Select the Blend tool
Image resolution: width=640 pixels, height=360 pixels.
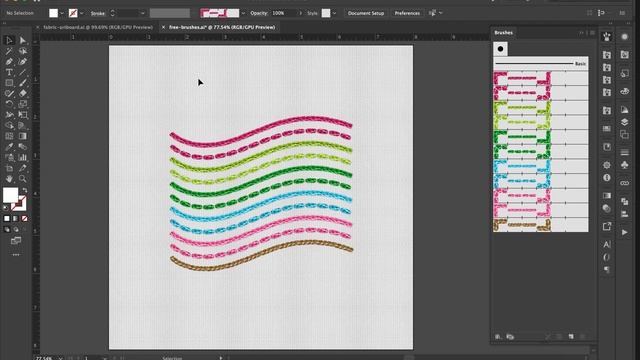click(22, 147)
